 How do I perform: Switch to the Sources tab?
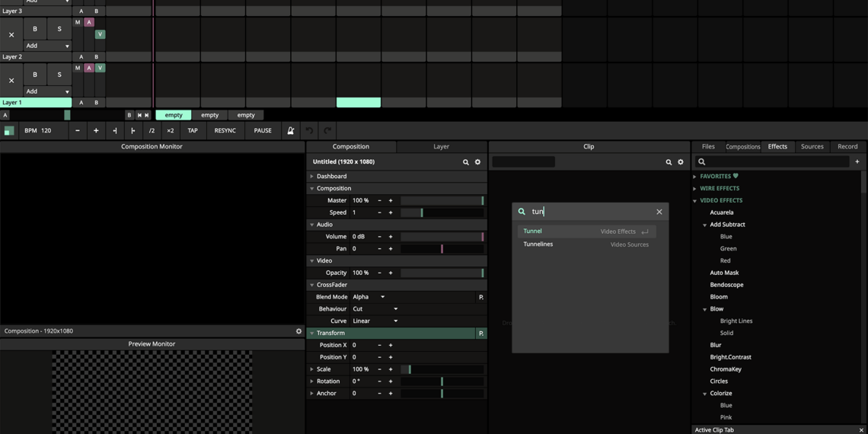[x=812, y=146]
